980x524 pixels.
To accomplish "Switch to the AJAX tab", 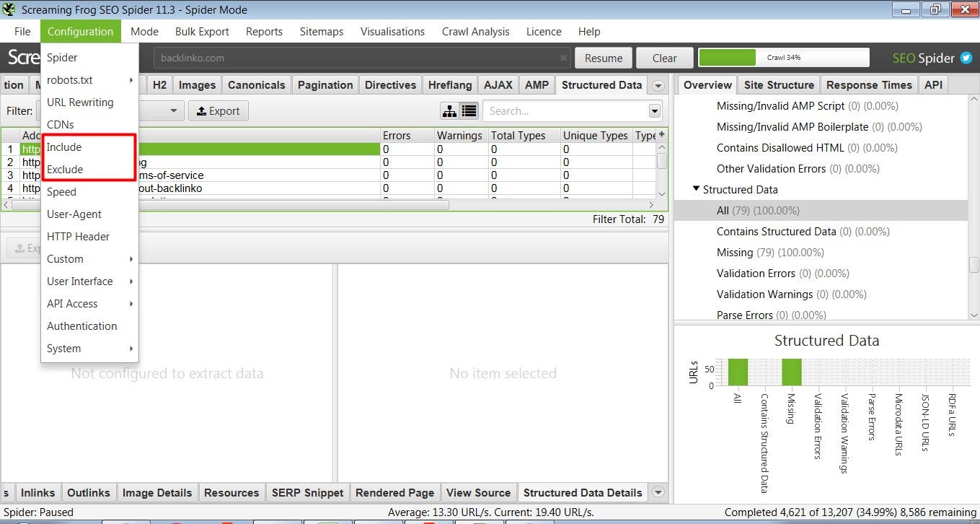I will click(498, 85).
